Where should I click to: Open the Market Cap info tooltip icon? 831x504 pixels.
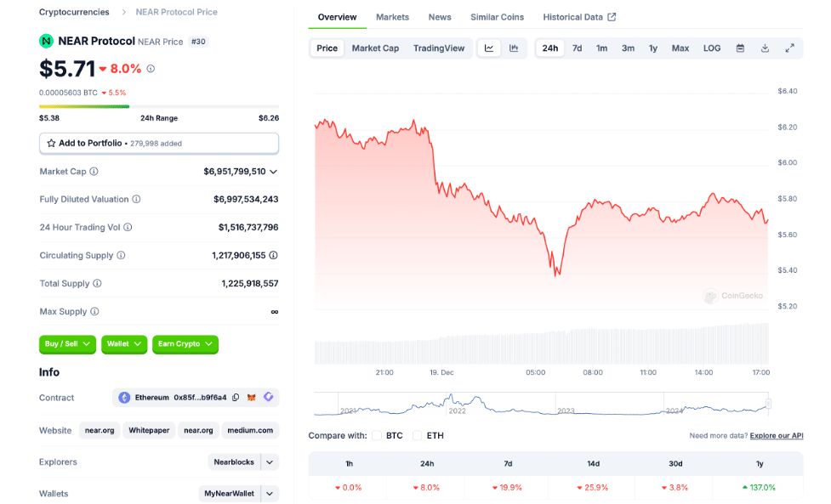pyautogui.click(x=94, y=172)
